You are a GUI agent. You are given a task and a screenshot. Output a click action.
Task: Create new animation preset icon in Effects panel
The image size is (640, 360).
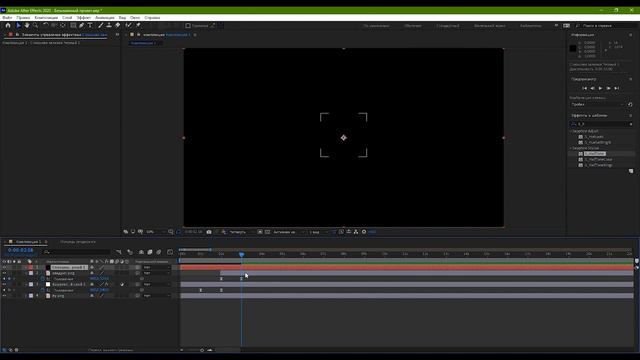pos(631,171)
